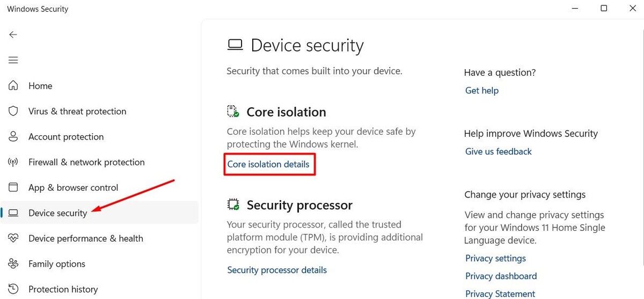Click the Family options people icon
This screenshot has width=644, height=299.
13,264
